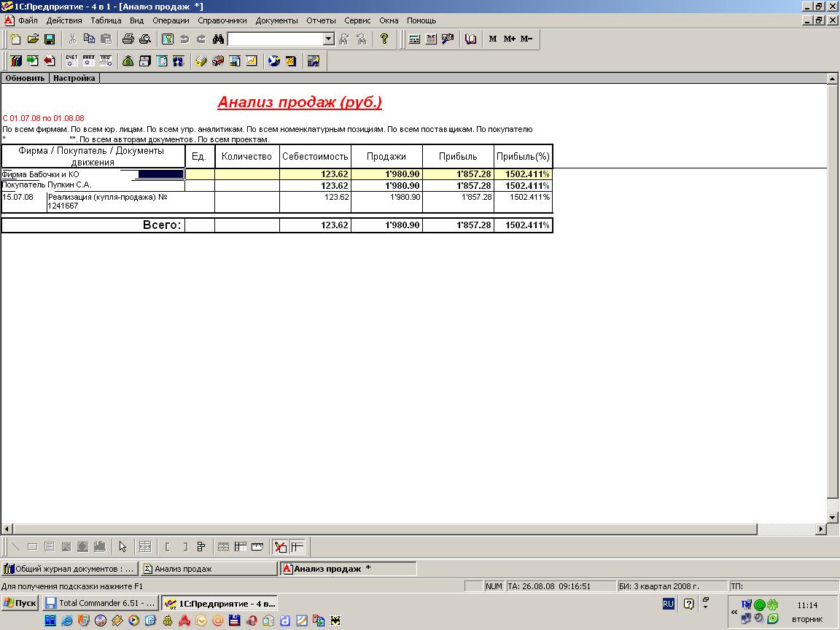Screen dimensions: 840x630
Task: Open the 'Отчеты' menu
Action: (x=321, y=20)
